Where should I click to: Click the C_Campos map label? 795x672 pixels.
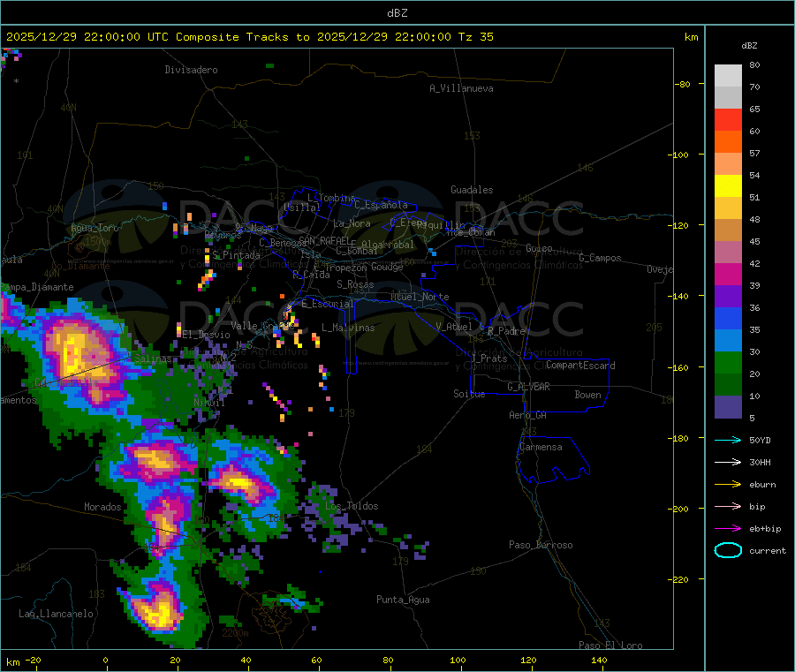tap(601, 258)
